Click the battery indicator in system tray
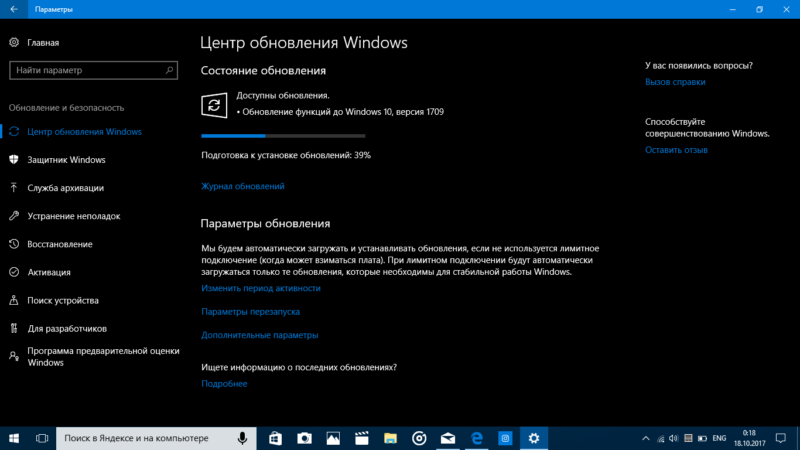 (x=703, y=438)
